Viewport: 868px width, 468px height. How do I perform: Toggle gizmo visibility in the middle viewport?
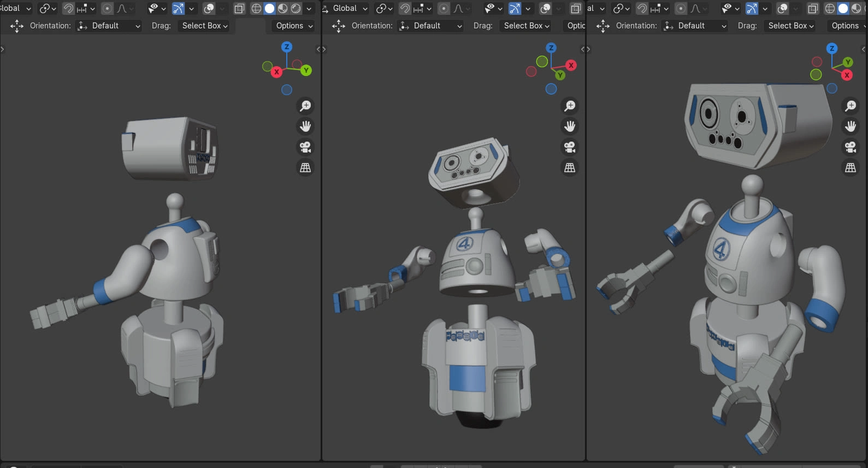515,8
